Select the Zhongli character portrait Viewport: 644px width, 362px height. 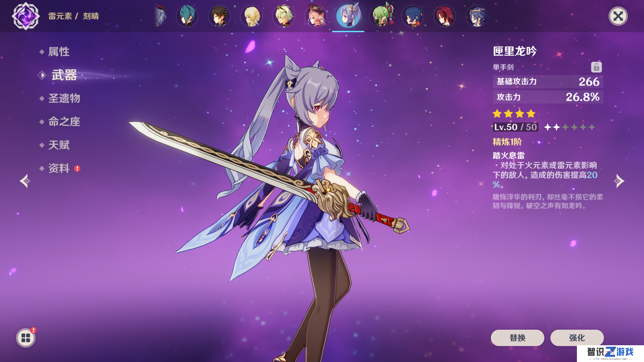click(x=219, y=16)
